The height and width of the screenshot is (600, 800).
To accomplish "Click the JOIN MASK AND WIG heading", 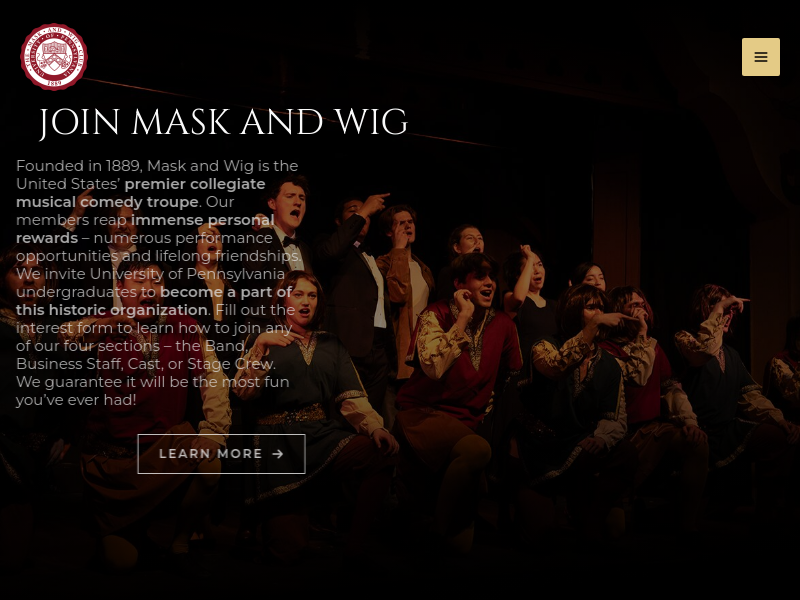I will click(223, 122).
